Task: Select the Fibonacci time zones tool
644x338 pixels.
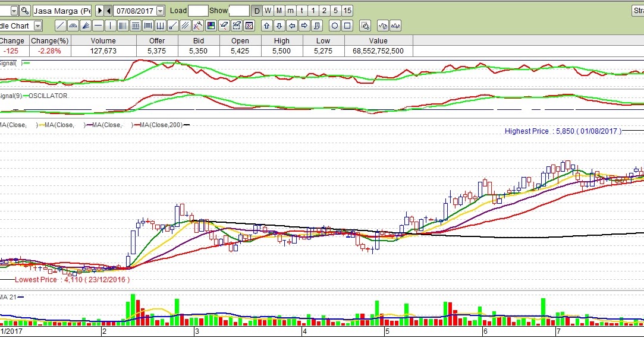Action: [x=161, y=26]
